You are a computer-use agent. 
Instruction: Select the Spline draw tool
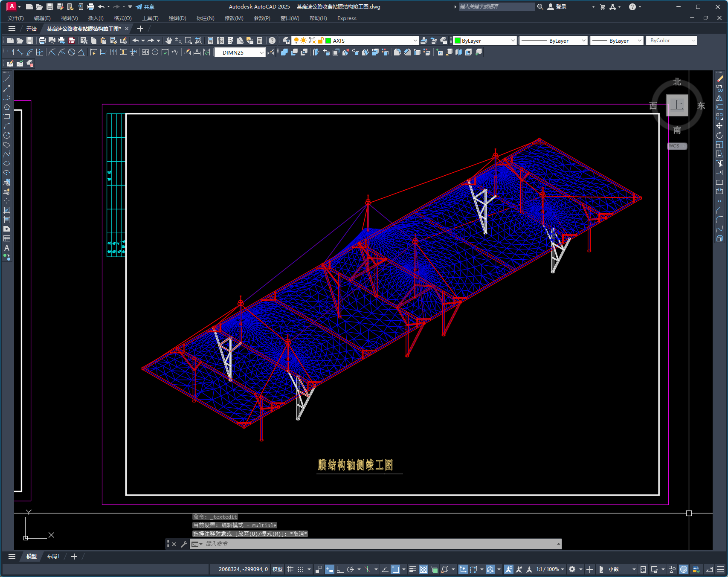7,154
